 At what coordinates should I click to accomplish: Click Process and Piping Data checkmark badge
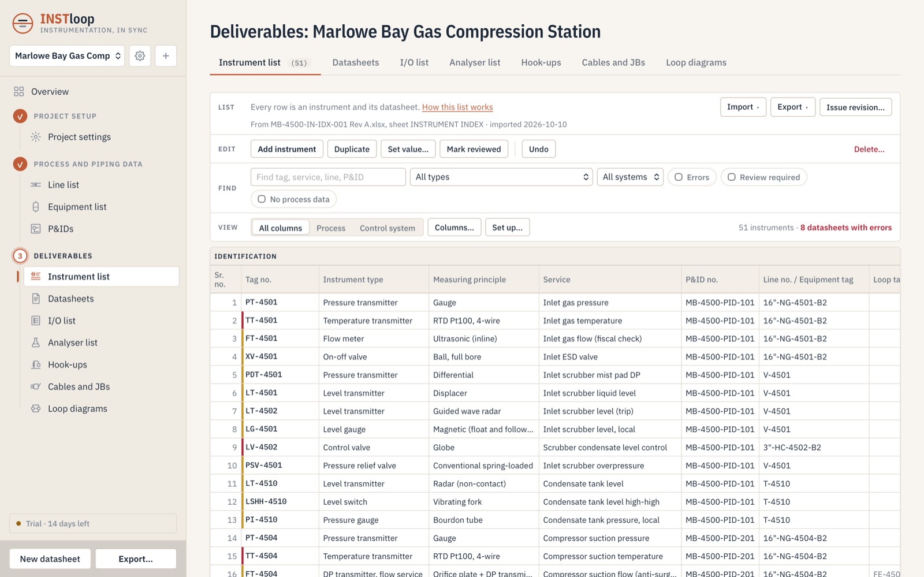coord(20,164)
